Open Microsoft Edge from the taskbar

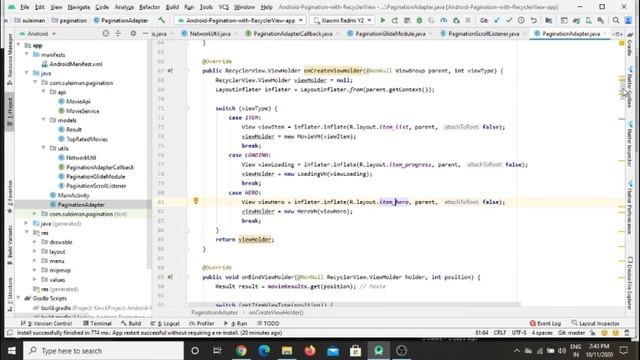264,351
